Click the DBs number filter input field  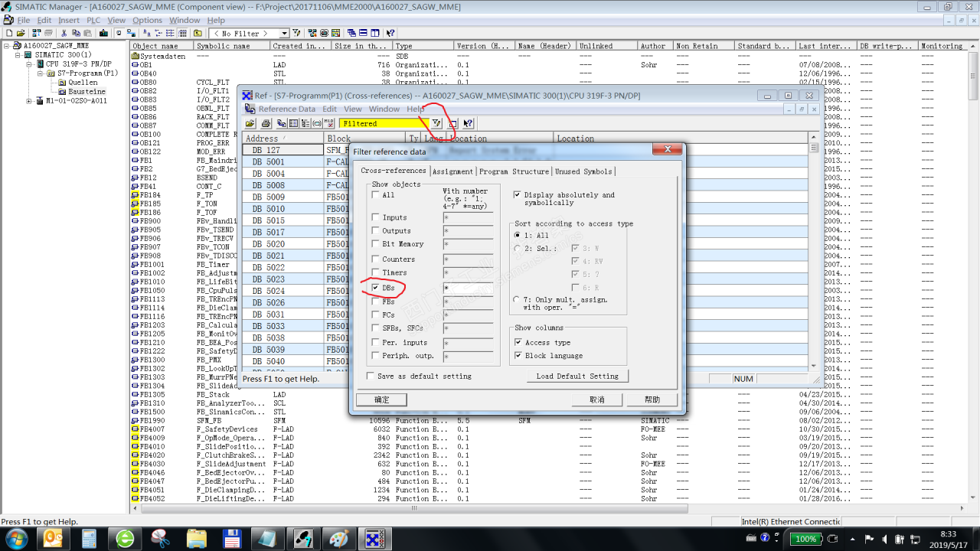tap(468, 288)
